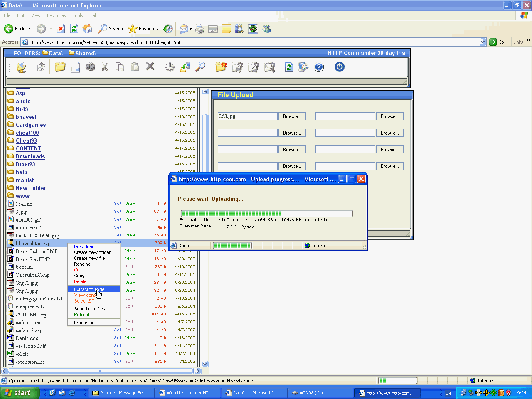This screenshot has height=399, width=532.
Task: Click the IE Mail envelope icon
Action: (x=183, y=29)
